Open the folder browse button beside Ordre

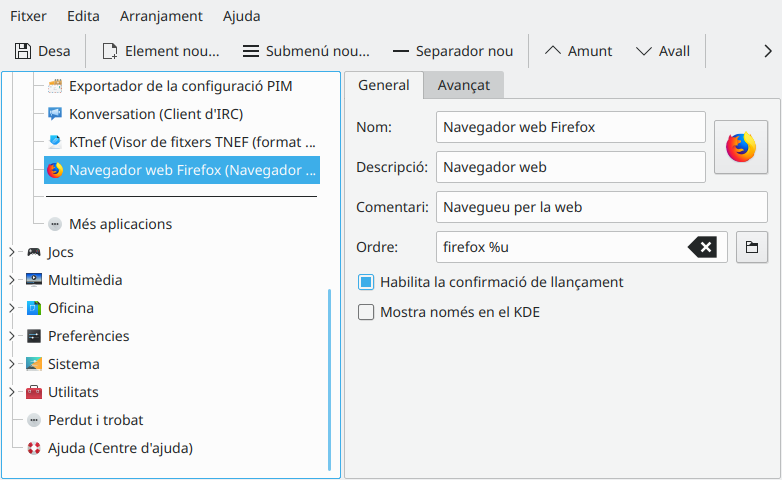(x=751, y=247)
